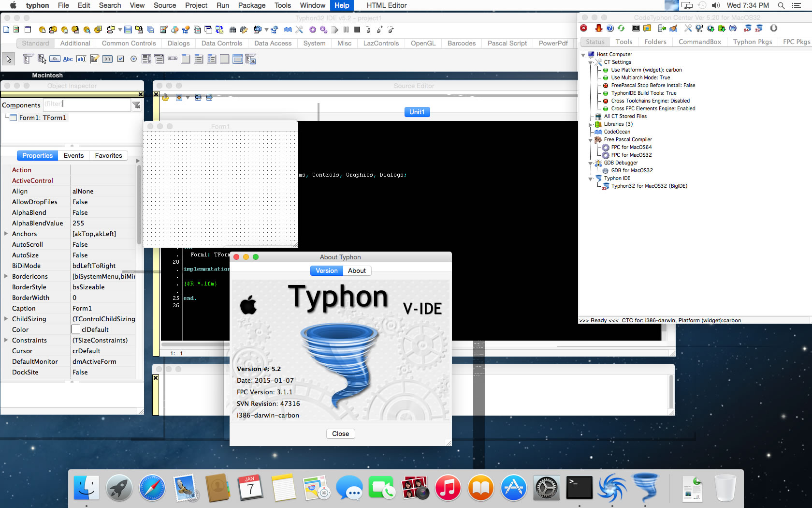This screenshot has width=812, height=508.
Task: Switch to the Events tab
Action: 73,155
